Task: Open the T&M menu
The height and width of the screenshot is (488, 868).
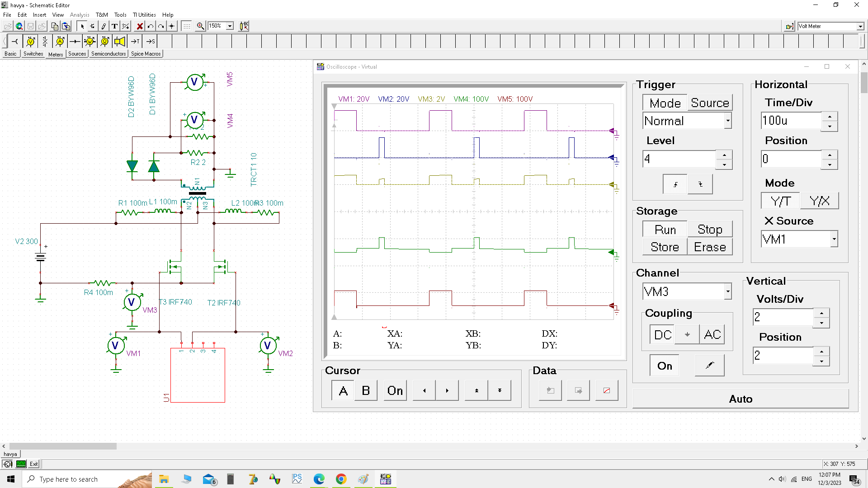Action: tap(102, 15)
